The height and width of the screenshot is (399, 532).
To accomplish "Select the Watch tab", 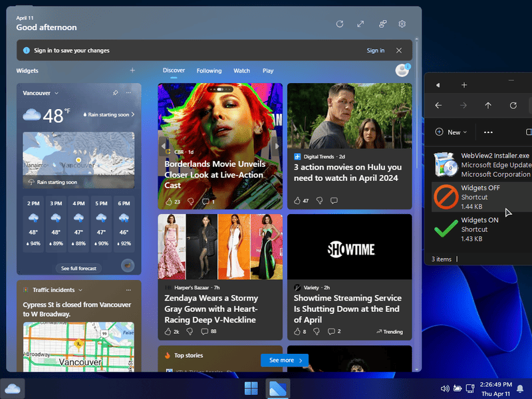I will (241, 70).
